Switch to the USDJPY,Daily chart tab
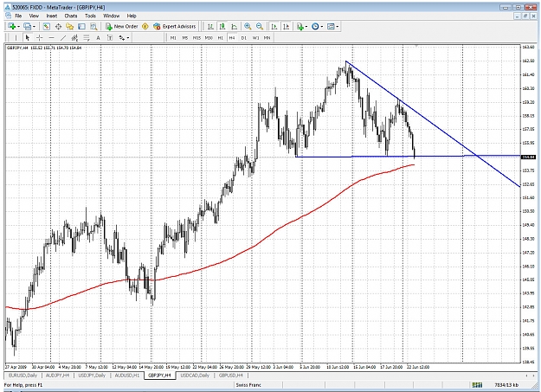This screenshot has width=541, height=392. coord(92,376)
